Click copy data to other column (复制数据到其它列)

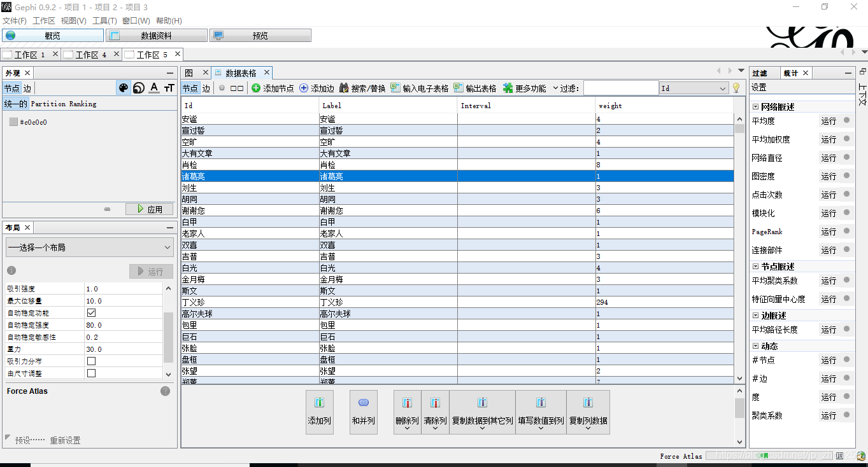[483, 412]
